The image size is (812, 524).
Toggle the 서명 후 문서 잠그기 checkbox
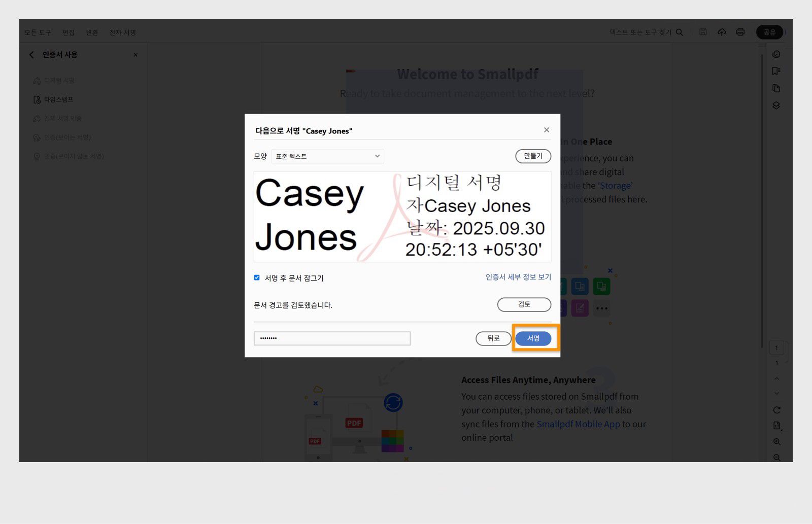(x=257, y=277)
